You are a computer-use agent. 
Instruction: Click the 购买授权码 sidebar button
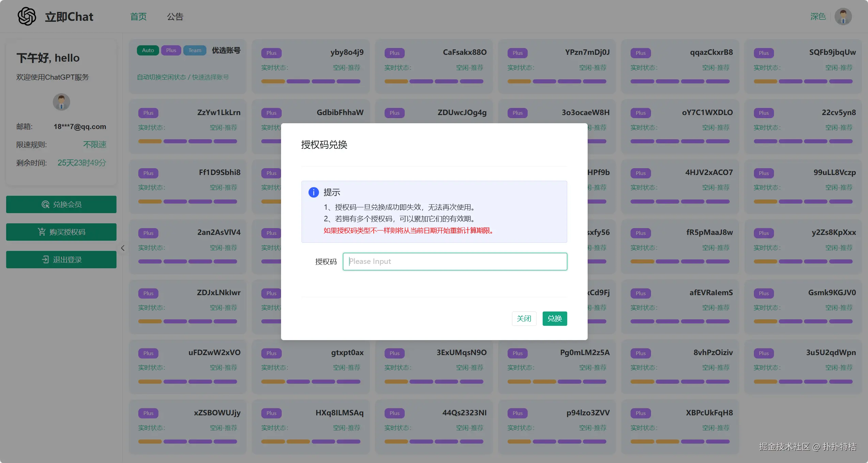pos(61,232)
